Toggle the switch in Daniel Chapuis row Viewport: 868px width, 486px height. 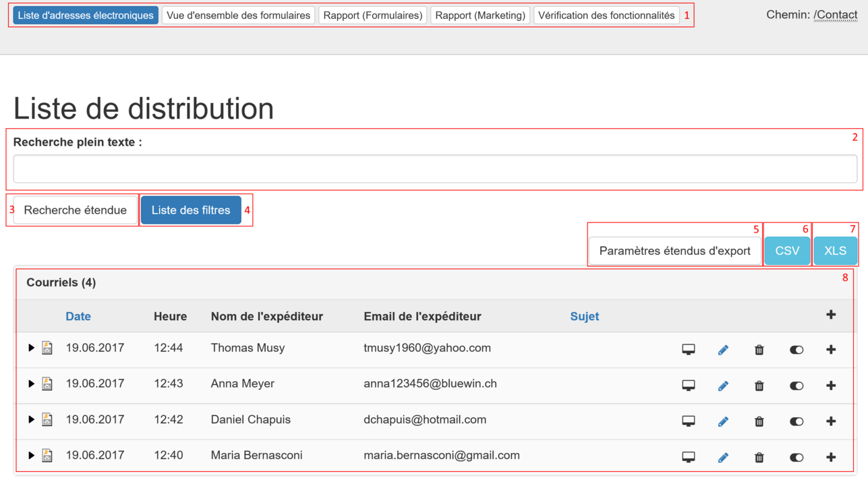pyautogui.click(x=797, y=421)
